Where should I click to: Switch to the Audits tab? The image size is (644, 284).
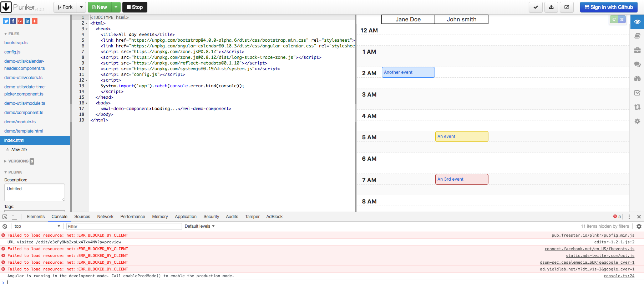tap(232, 217)
